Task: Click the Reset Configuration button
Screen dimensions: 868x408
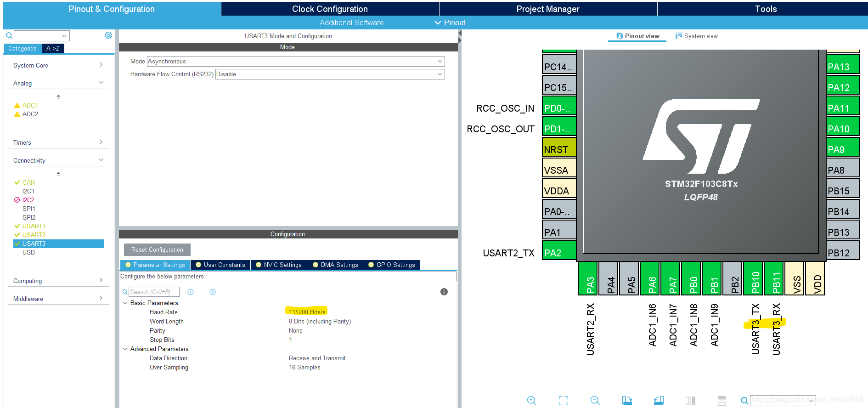Action: [x=157, y=249]
